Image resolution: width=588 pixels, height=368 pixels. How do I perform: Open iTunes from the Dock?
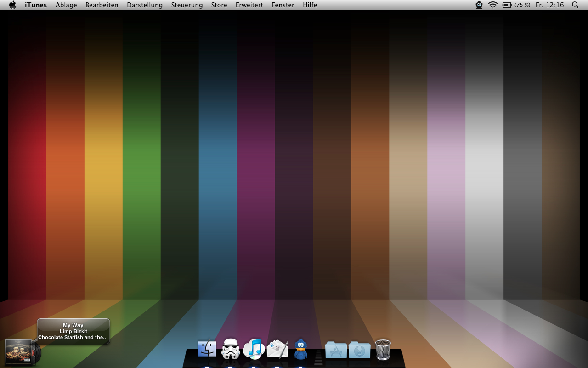click(x=254, y=349)
